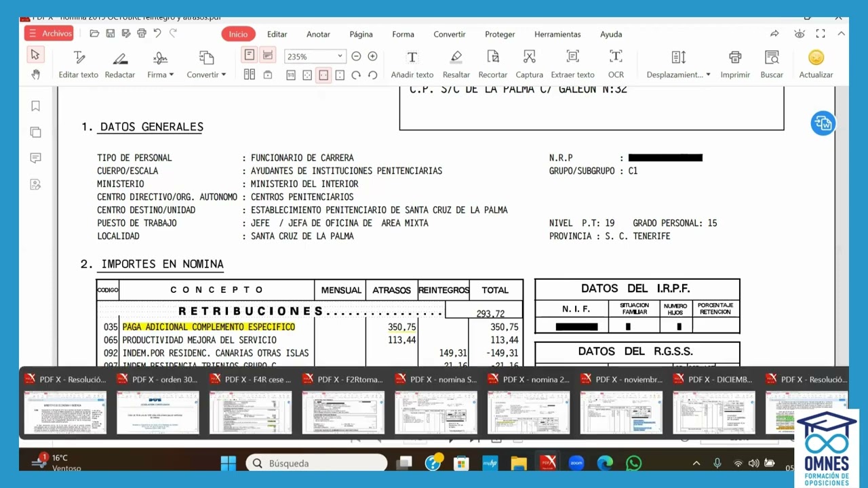Screen dimensions: 868x488
Task: Click the Archivos button
Action: 50,33
